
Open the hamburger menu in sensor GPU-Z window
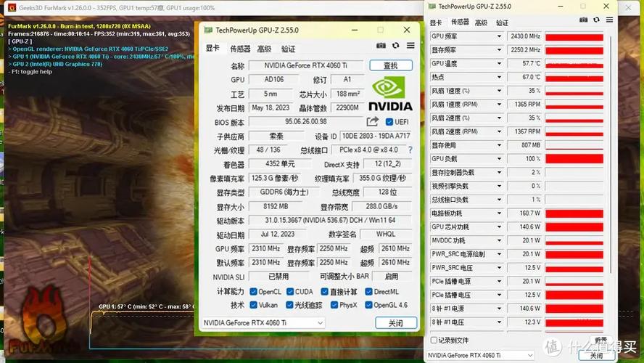pyautogui.click(x=609, y=20)
